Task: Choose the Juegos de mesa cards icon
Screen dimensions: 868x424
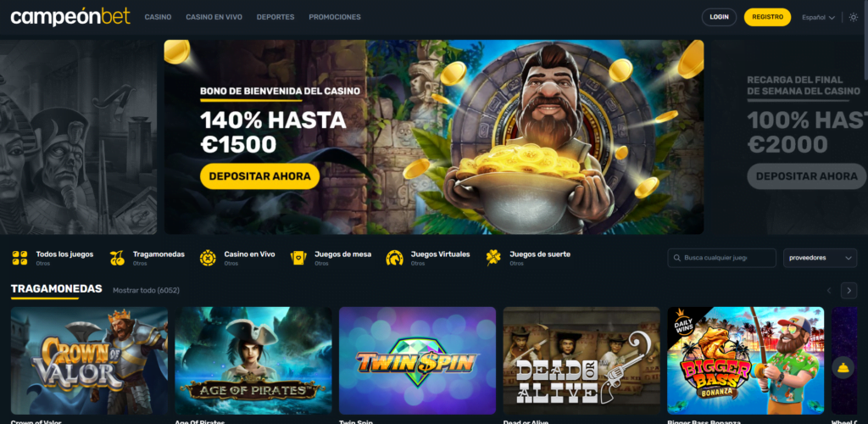Action: coord(298,258)
